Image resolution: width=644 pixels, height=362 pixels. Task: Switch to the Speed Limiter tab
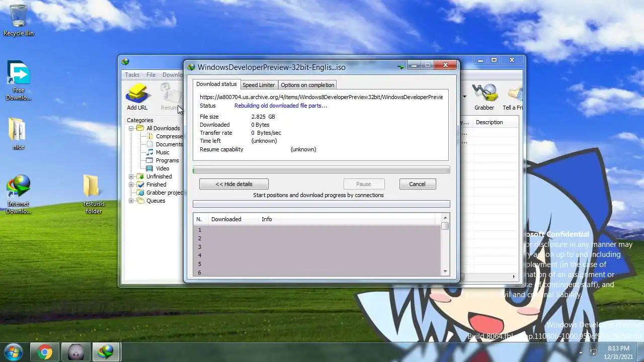click(259, 85)
